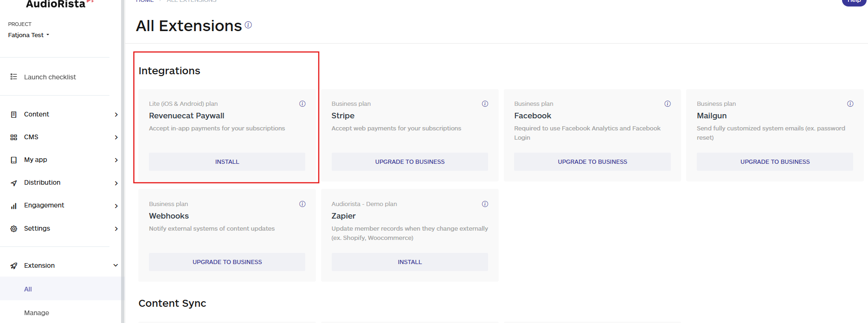Open the Fatjona Test project dropdown
This screenshot has width=868, height=323.
click(x=28, y=35)
